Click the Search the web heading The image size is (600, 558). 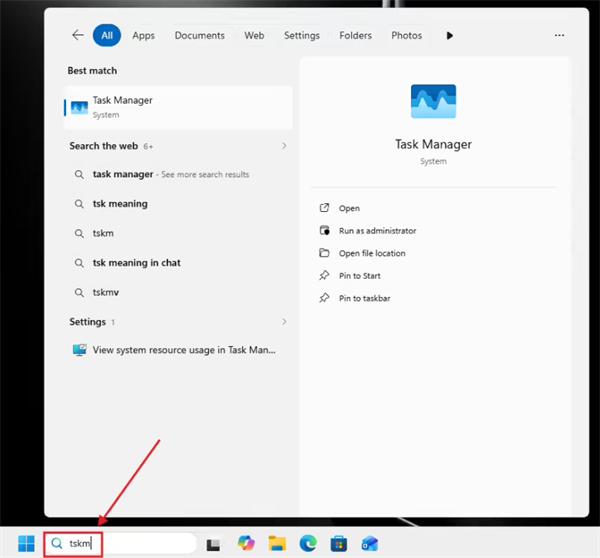coord(104,146)
